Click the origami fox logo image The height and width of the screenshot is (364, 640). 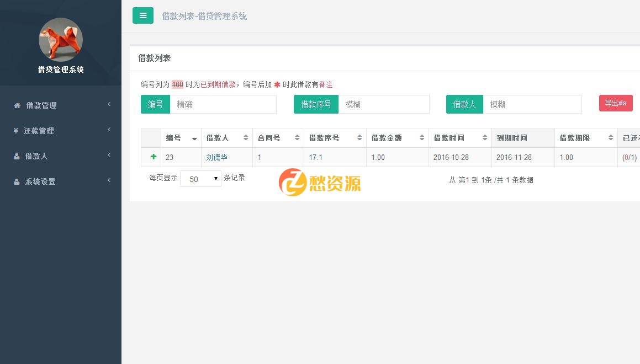[61, 40]
